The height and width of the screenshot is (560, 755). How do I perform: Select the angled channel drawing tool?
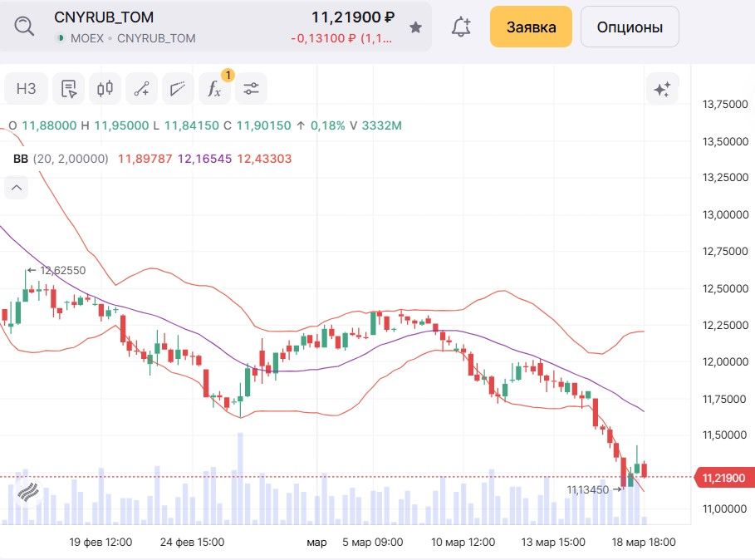[x=177, y=89]
